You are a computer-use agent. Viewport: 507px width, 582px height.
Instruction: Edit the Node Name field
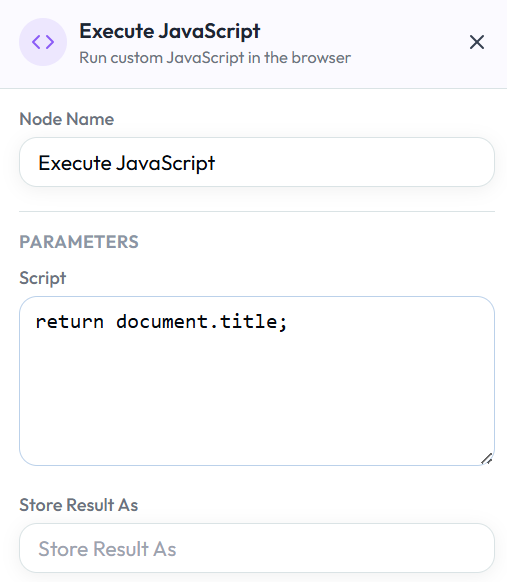(257, 162)
